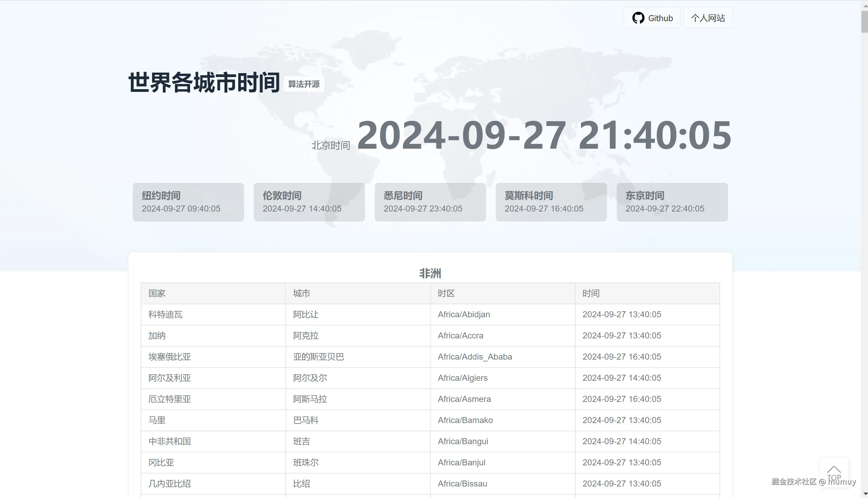This screenshot has height=498, width=868.
Task: Select the 伦敦时间 time card
Action: click(309, 202)
